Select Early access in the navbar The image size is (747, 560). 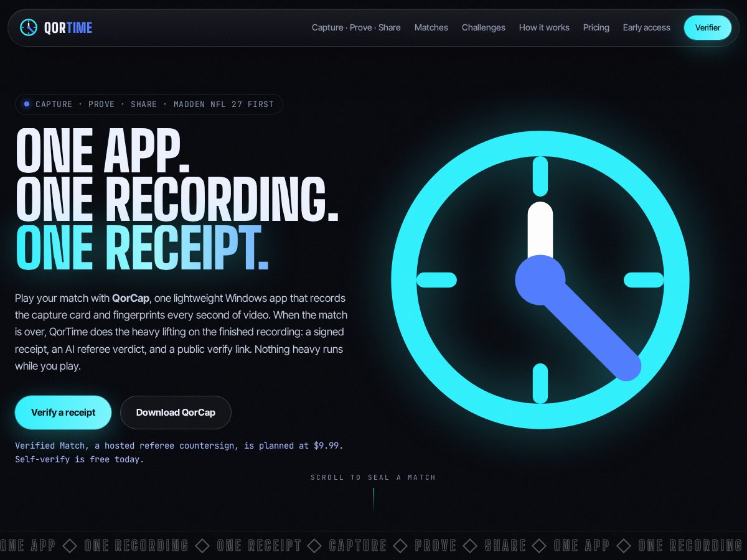(647, 27)
